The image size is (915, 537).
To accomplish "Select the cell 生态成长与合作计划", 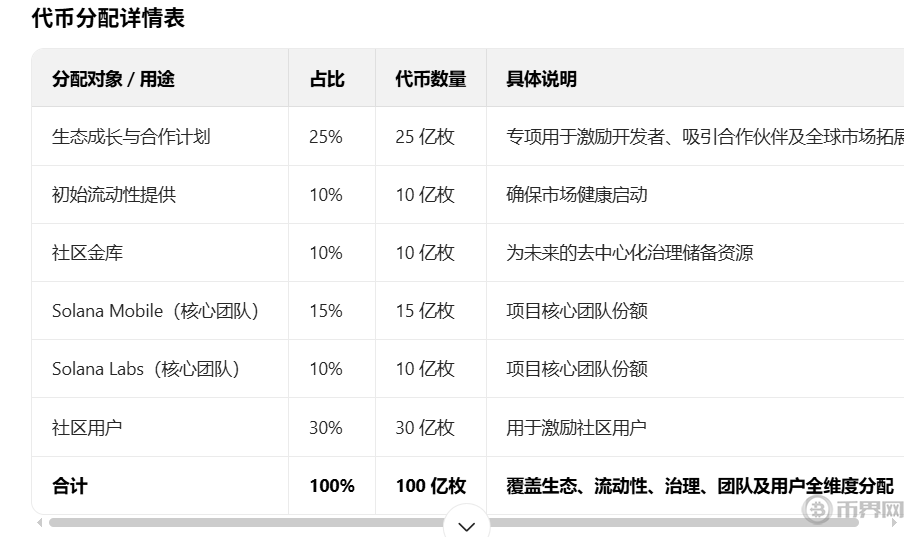I will tap(131, 137).
